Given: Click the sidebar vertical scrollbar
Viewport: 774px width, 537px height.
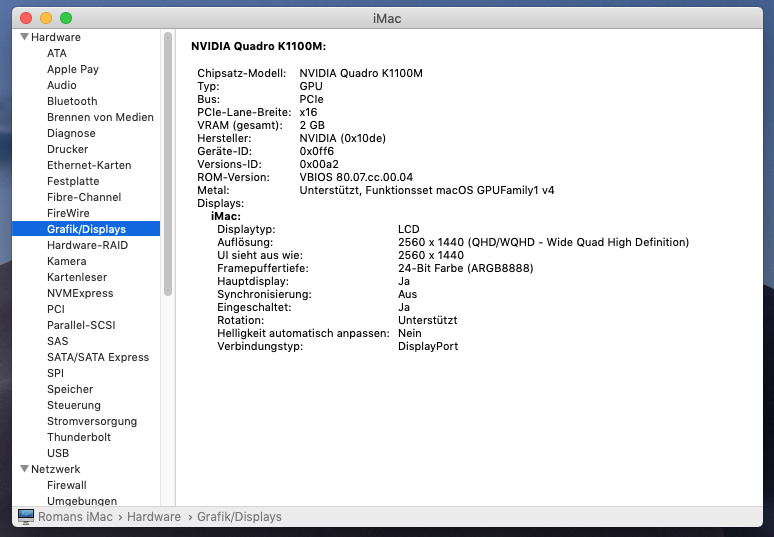Looking at the screenshot, I should coord(168,164).
